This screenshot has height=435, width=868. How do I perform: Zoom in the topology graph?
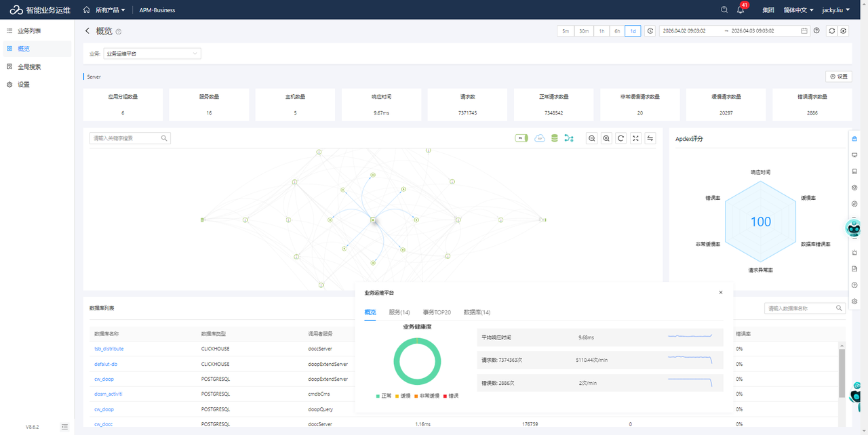(606, 138)
